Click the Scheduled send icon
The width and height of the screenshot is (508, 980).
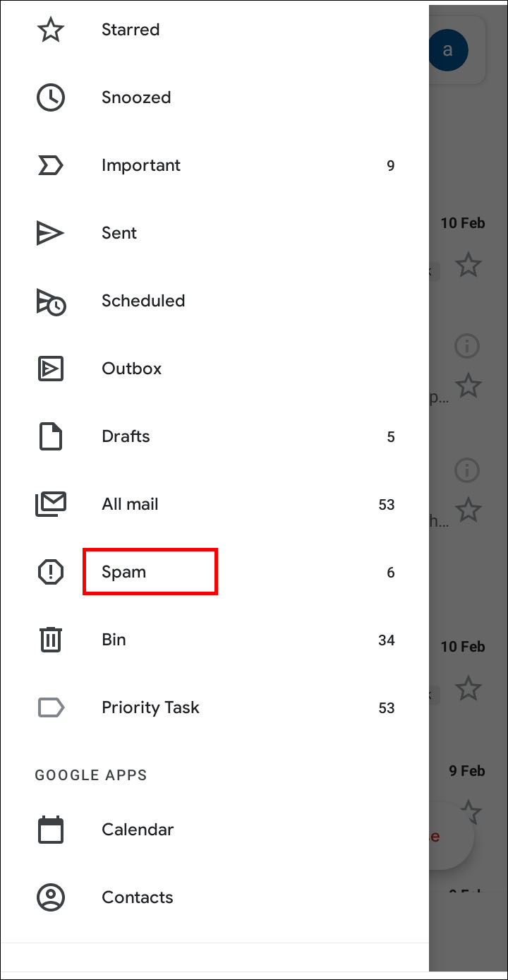(50, 301)
